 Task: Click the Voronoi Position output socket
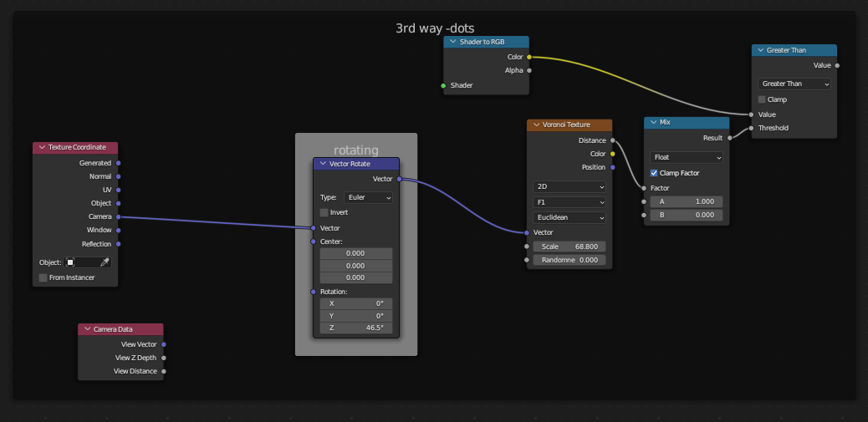(x=612, y=167)
